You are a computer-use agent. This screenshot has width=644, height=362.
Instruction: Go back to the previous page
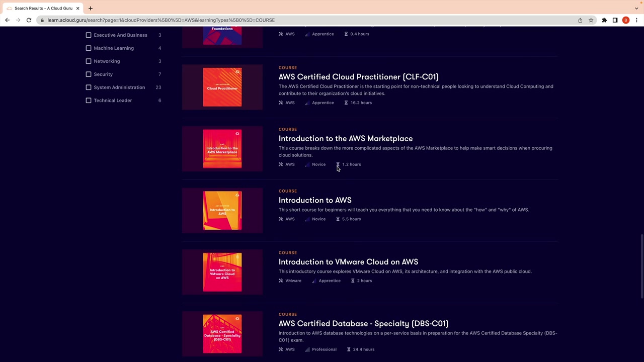7,20
